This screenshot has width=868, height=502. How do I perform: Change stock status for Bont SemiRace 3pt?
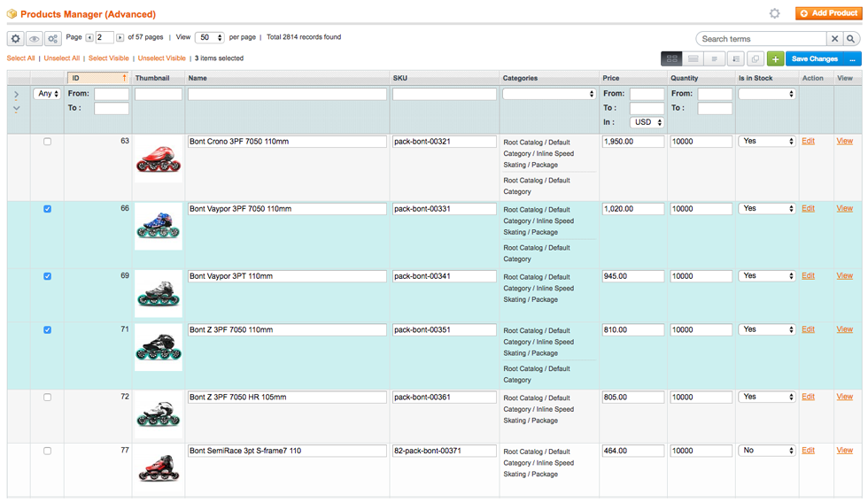[767, 451]
